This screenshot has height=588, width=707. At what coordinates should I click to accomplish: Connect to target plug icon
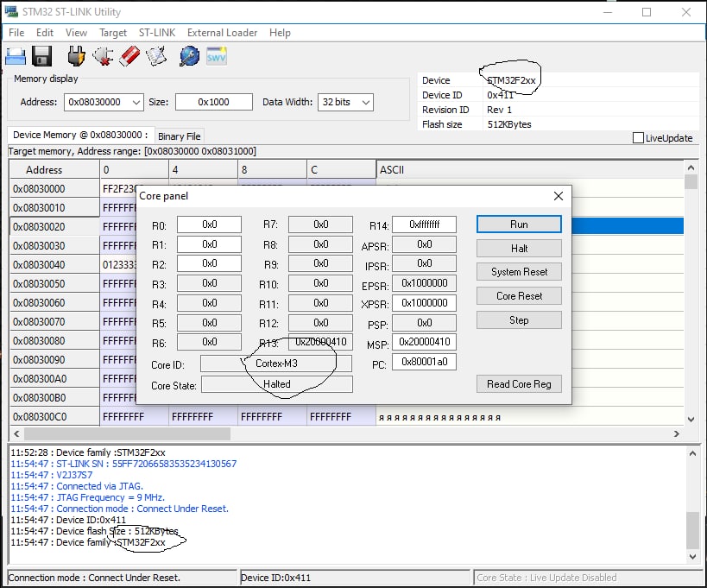click(76, 56)
